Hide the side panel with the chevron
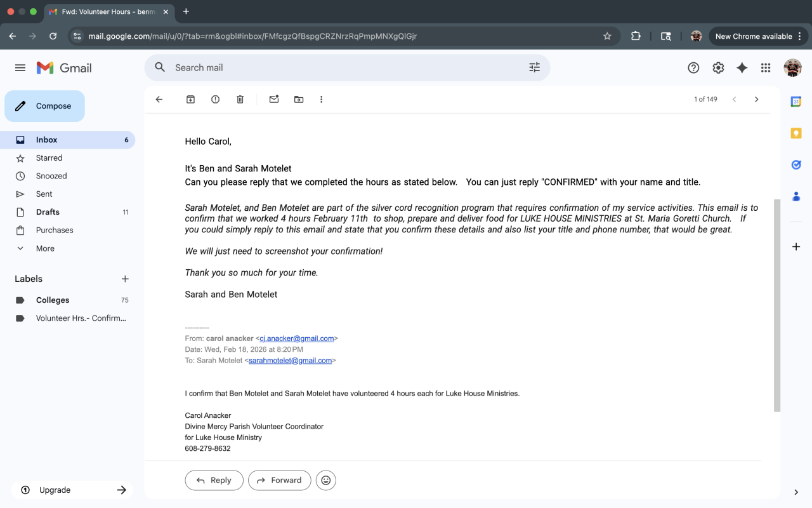 [796, 492]
